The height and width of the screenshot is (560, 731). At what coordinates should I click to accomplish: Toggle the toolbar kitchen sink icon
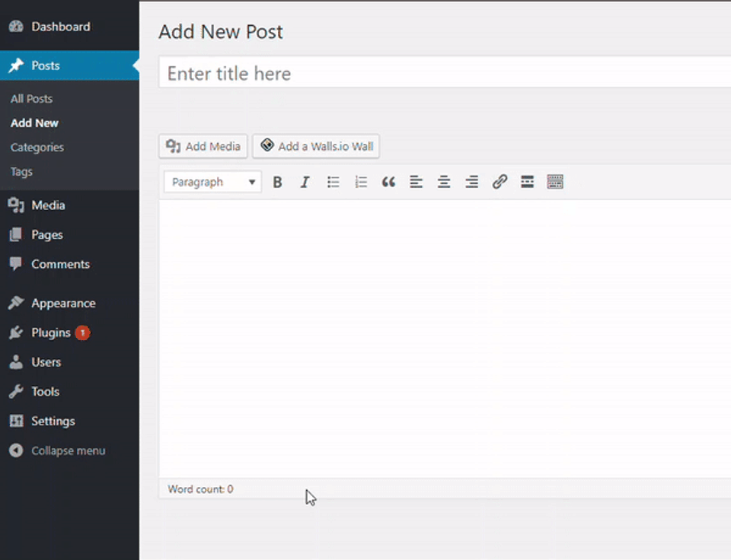click(x=555, y=182)
